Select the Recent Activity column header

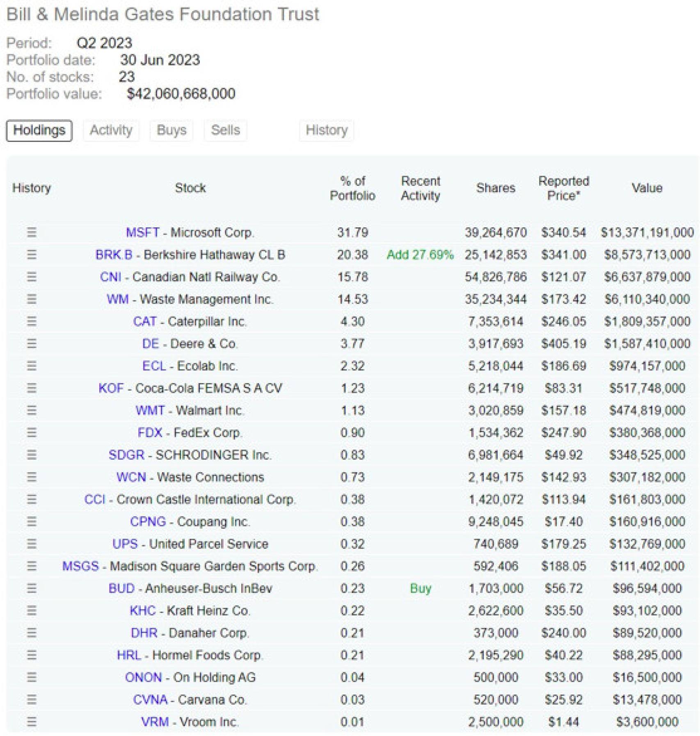(x=421, y=188)
